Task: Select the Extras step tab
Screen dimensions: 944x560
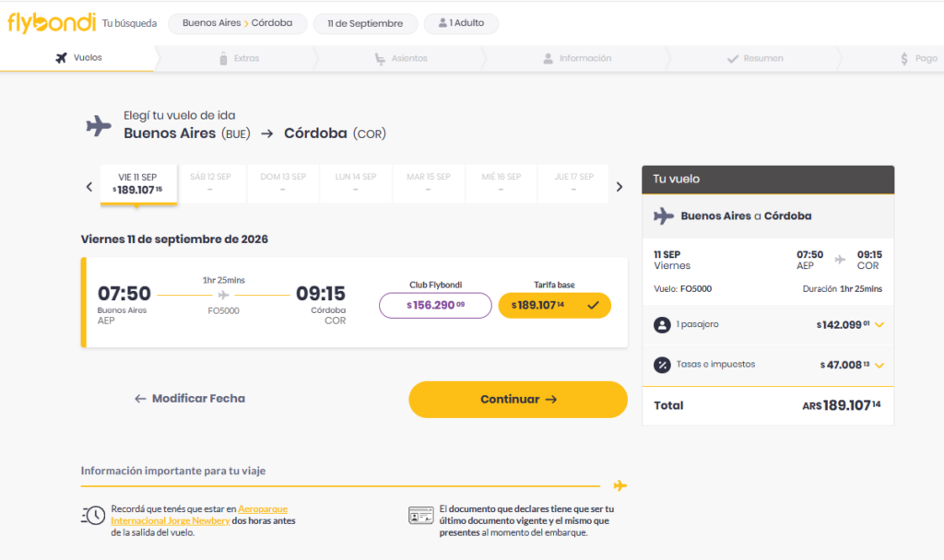Action: (239, 58)
